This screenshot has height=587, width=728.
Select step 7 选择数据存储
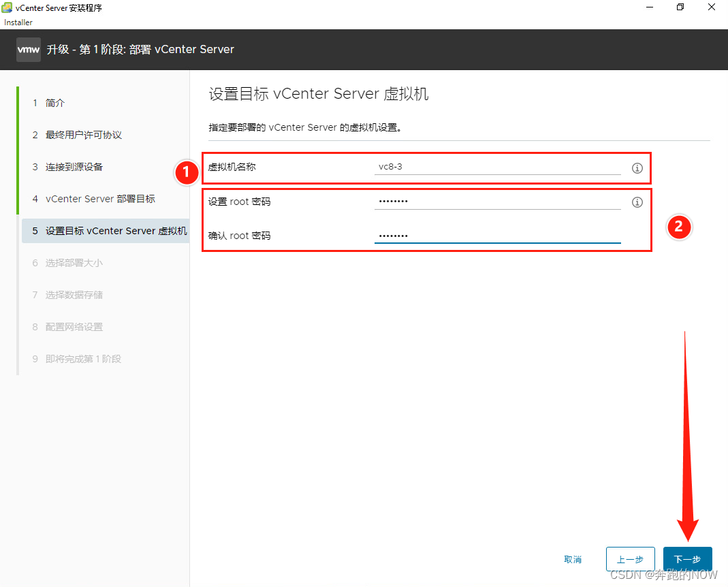pyautogui.click(x=68, y=295)
